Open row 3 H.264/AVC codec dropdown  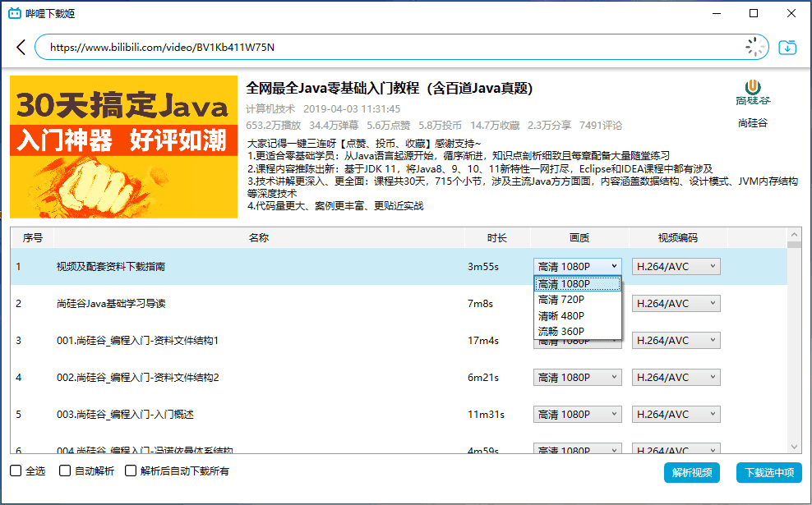676,341
